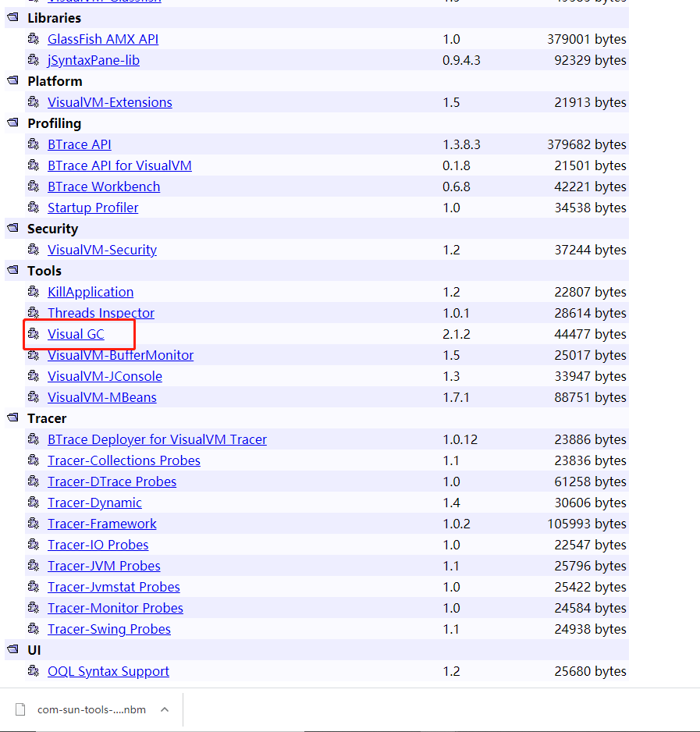The height and width of the screenshot is (732, 700).
Task: Open the Tracer-Dynamic link
Action: click(x=94, y=503)
